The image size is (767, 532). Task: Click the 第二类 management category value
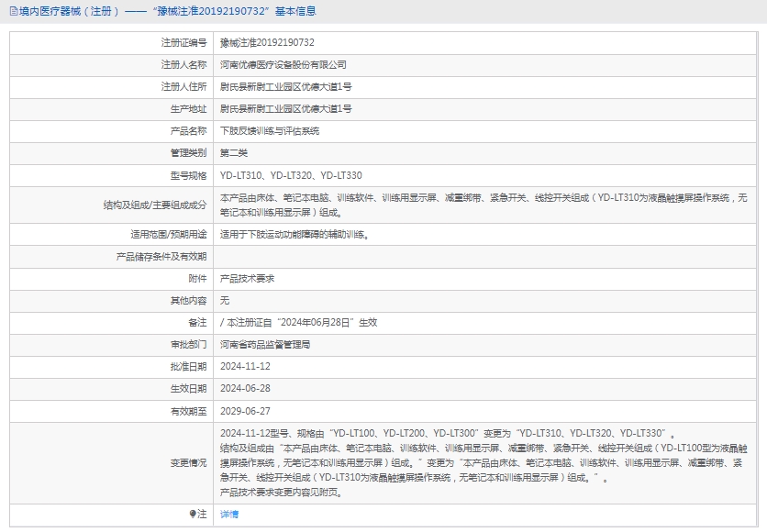click(x=234, y=153)
